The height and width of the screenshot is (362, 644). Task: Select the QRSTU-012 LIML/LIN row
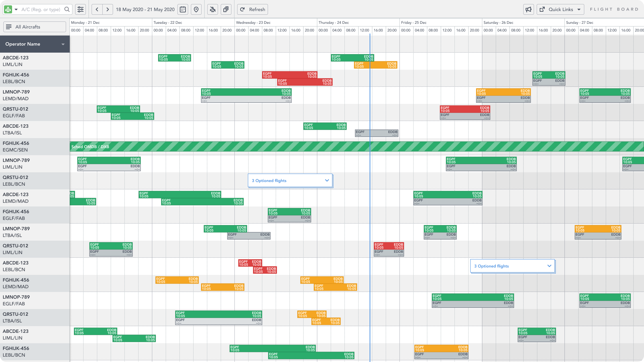35,249
